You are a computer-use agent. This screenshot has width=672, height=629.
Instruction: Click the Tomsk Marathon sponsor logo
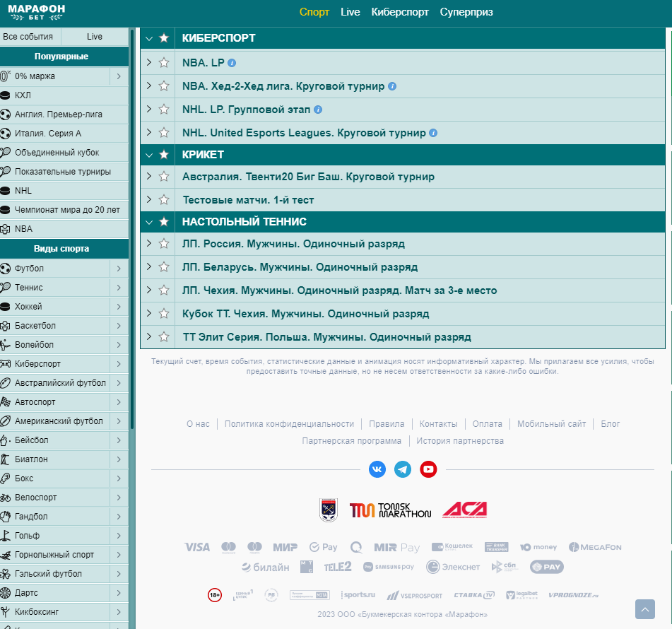[391, 510]
